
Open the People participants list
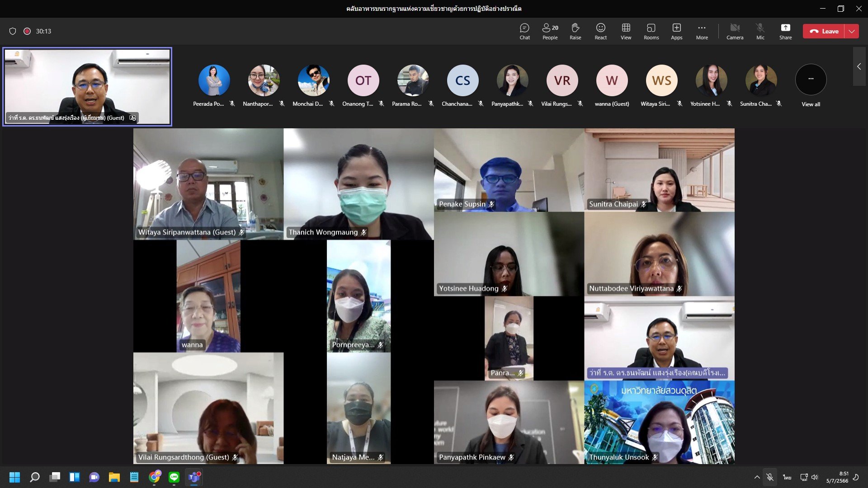point(550,31)
